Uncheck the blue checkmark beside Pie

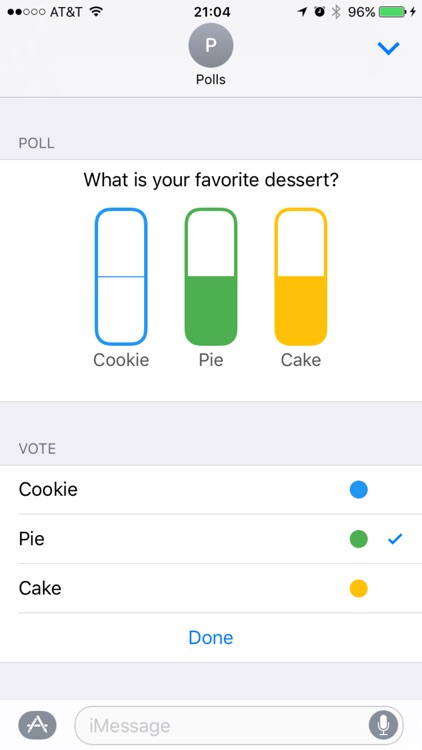(x=395, y=539)
